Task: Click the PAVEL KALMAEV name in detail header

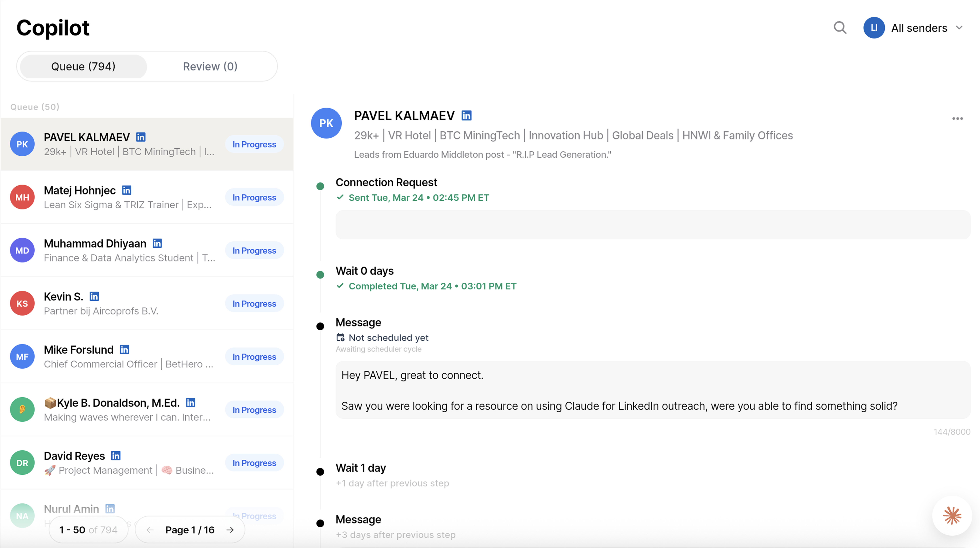Action: pos(404,116)
